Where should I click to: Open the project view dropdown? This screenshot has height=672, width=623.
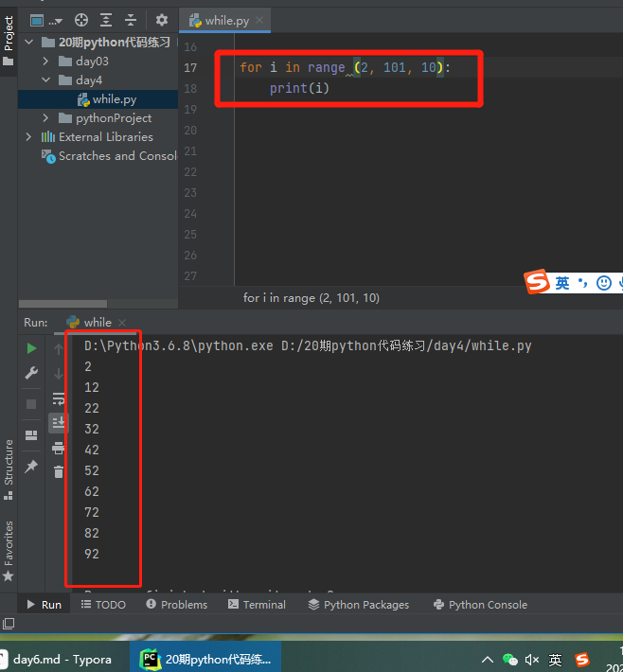(45, 20)
